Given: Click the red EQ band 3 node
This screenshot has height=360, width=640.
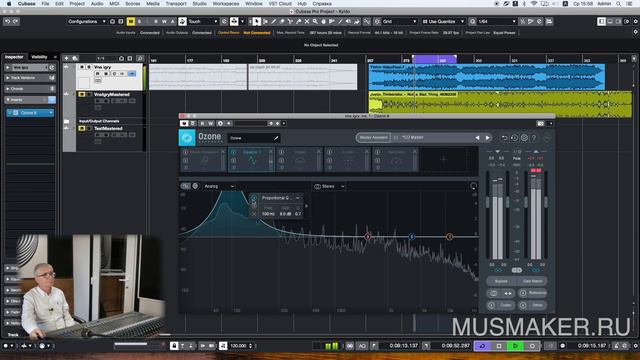Looking at the screenshot, I should point(368,237).
